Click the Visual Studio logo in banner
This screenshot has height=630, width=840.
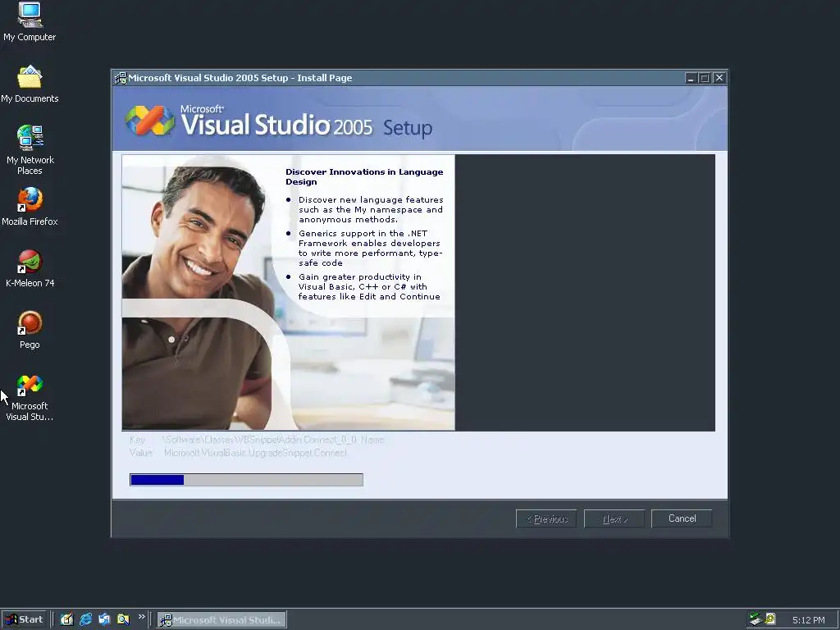149,120
